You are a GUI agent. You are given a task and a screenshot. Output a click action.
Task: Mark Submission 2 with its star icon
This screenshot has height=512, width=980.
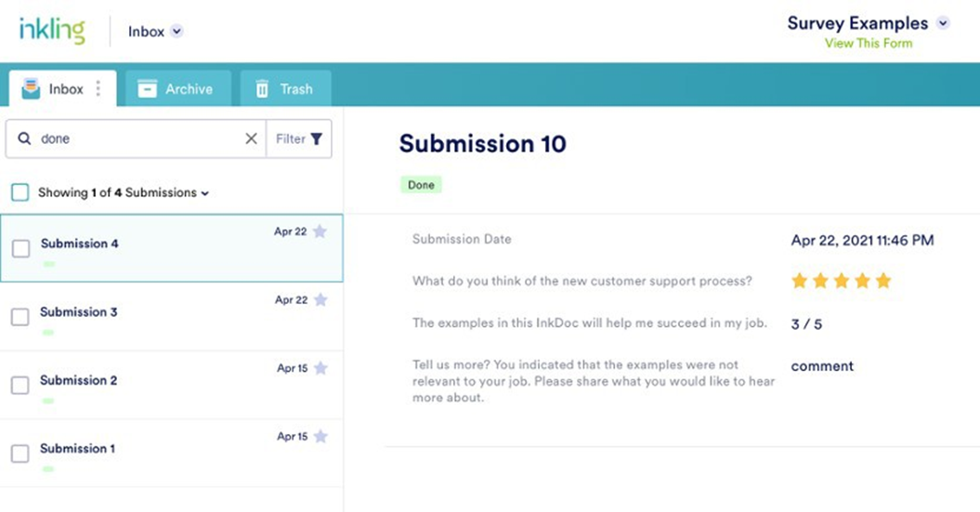[x=320, y=368]
